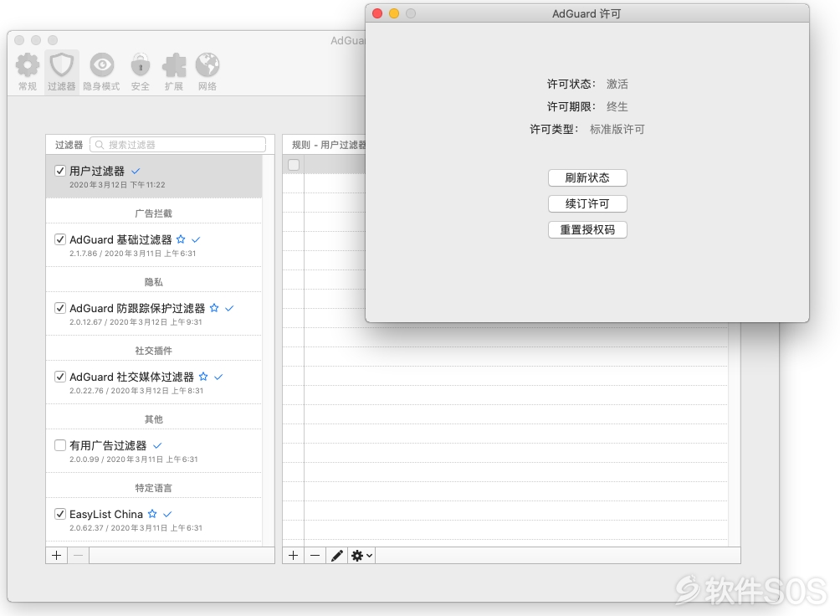Click blue checkmark beside AdGuard 基础过滤器
The width and height of the screenshot is (840, 616).
pyautogui.click(x=196, y=239)
